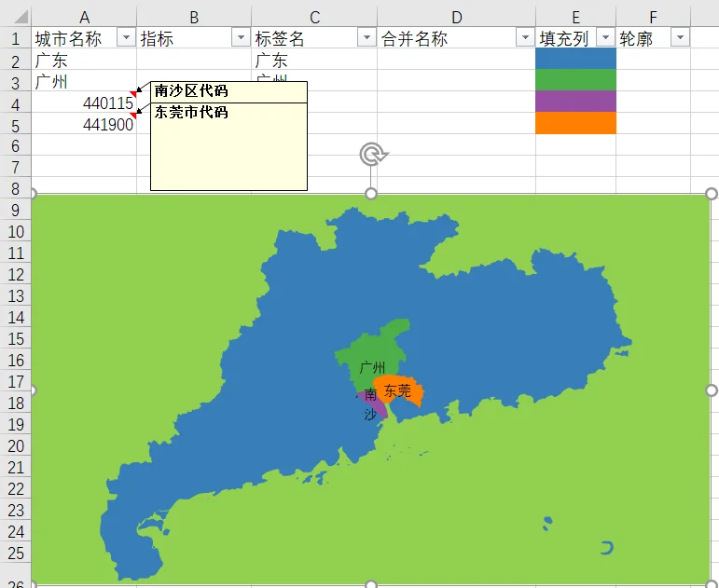Select the green fill cell in column E
The width and height of the screenshot is (719, 588).
click(575, 80)
